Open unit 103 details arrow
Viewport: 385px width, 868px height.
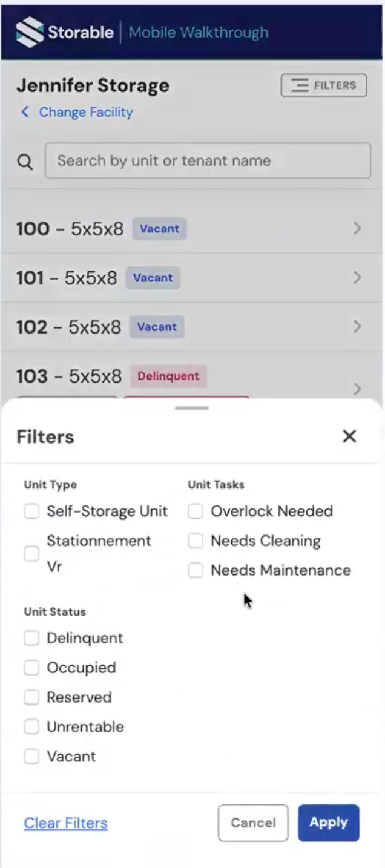click(357, 388)
